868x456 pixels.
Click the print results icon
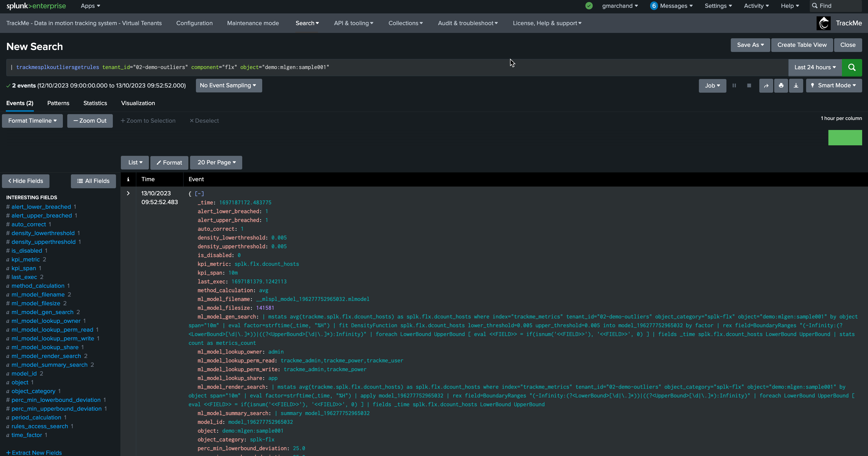pyautogui.click(x=781, y=86)
